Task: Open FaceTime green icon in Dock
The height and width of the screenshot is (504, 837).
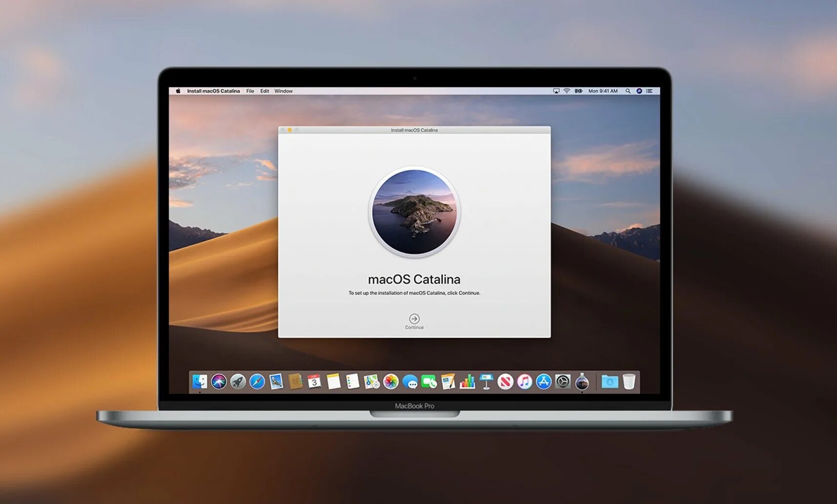Action: coord(429,382)
